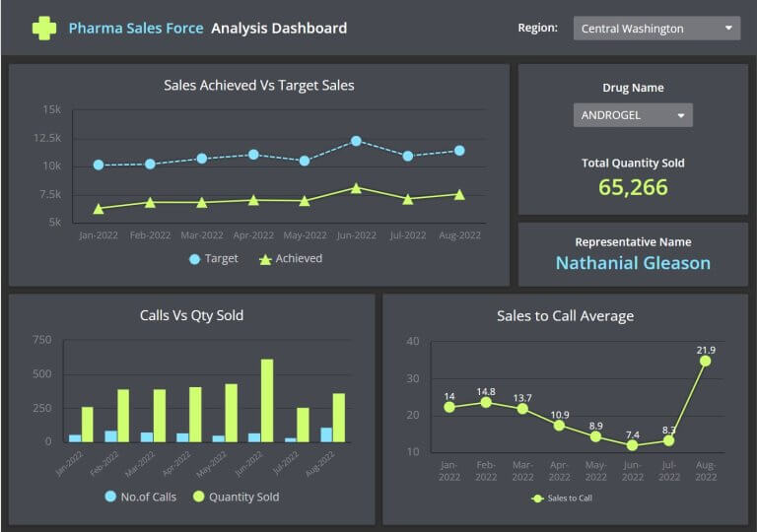757x532 pixels.
Task: Toggle the Sales to Call legend item
Action: click(561, 499)
